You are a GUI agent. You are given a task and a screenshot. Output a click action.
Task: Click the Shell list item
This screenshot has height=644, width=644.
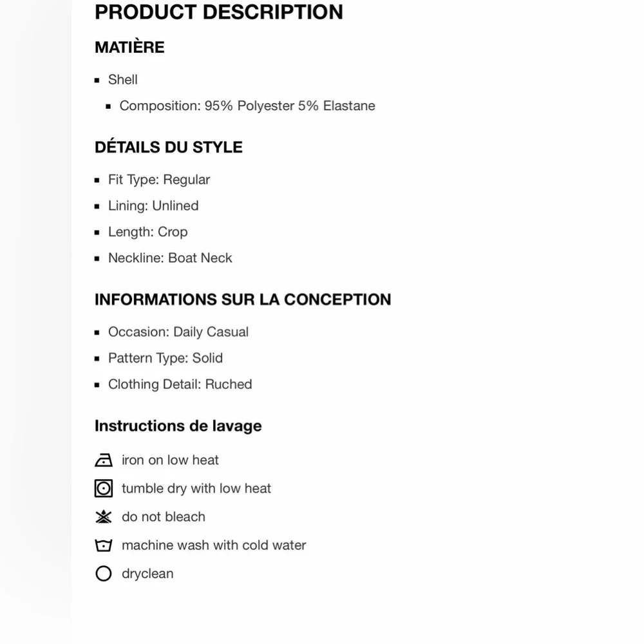(x=122, y=80)
